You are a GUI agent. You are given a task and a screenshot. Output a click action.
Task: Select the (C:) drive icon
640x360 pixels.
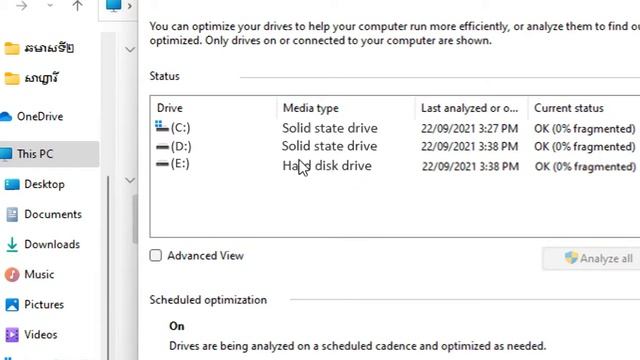click(x=162, y=127)
